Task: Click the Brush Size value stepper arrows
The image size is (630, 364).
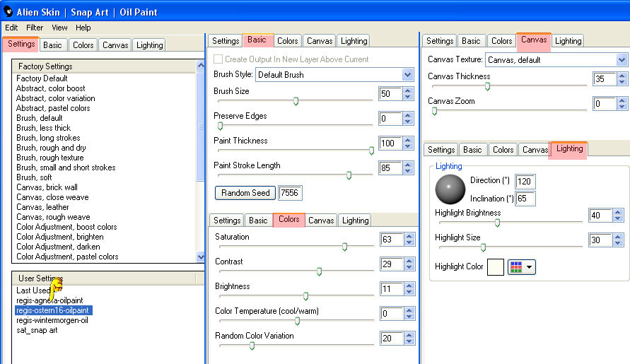Action: pyautogui.click(x=408, y=93)
